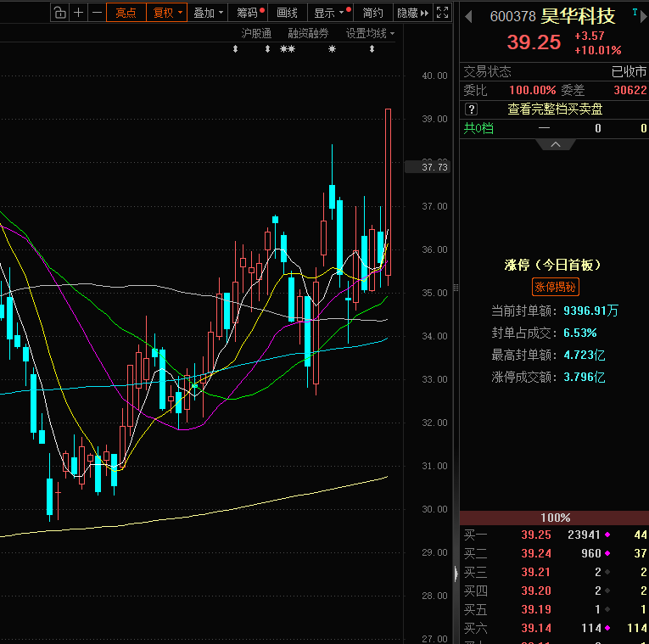The width and height of the screenshot is (649, 644).
Task: Click double-asterisk event marker above chart
Action: 288,49
